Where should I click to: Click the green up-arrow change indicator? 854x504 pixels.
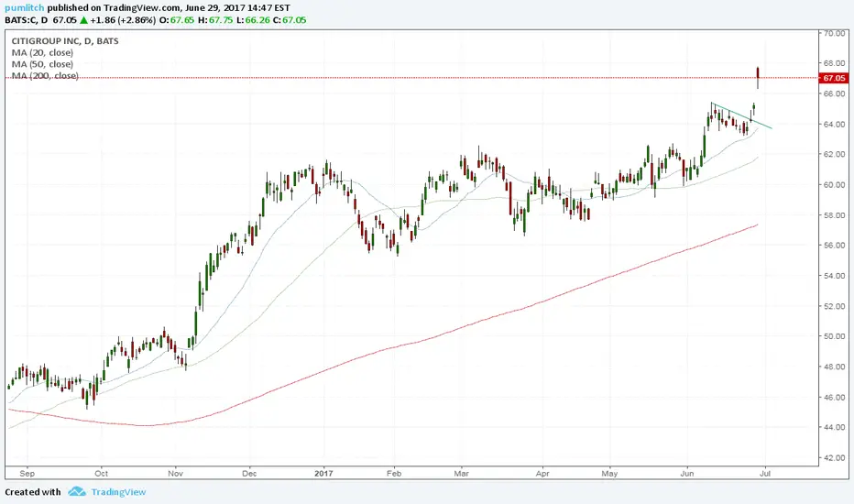84,20
